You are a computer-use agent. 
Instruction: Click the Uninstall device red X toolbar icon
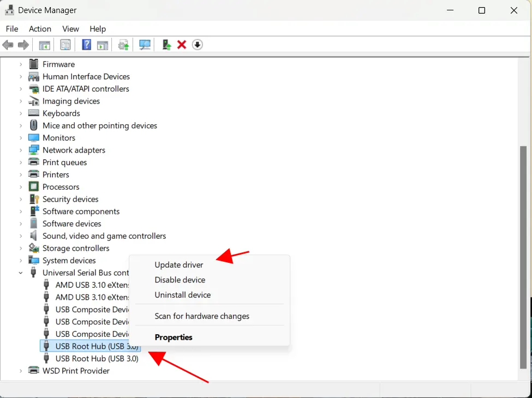tap(181, 44)
